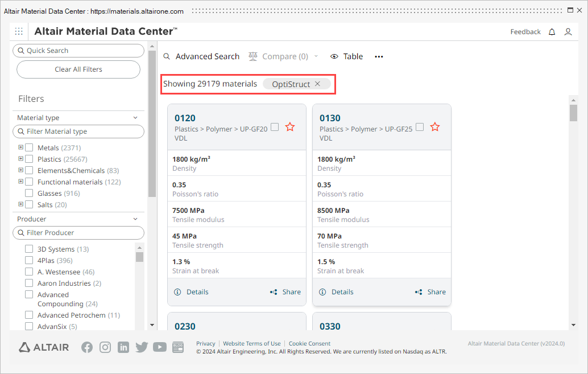Viewport: 588px width, 374px height.
Task: Click the Filter Producer magnifier icon
Action: tap(21, 233)
